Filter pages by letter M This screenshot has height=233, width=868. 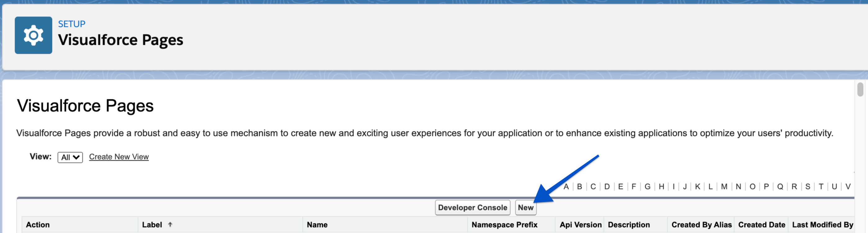(x=724, y=186)
